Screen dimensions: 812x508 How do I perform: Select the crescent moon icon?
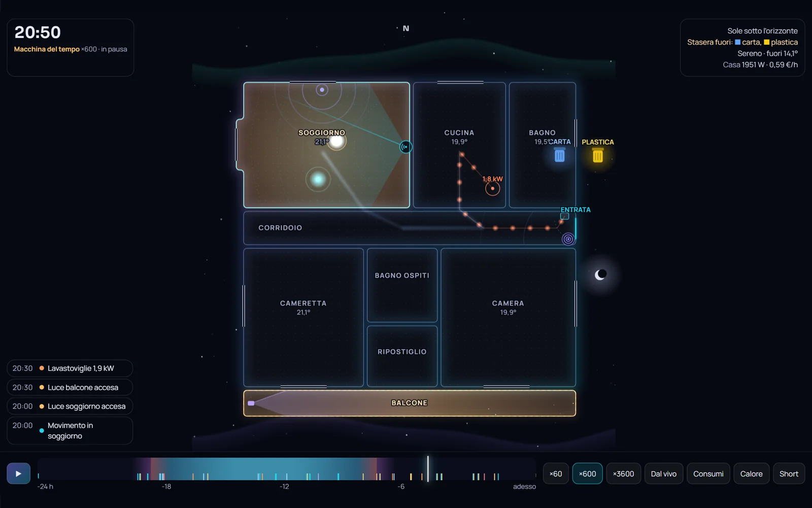click(600, 275)
